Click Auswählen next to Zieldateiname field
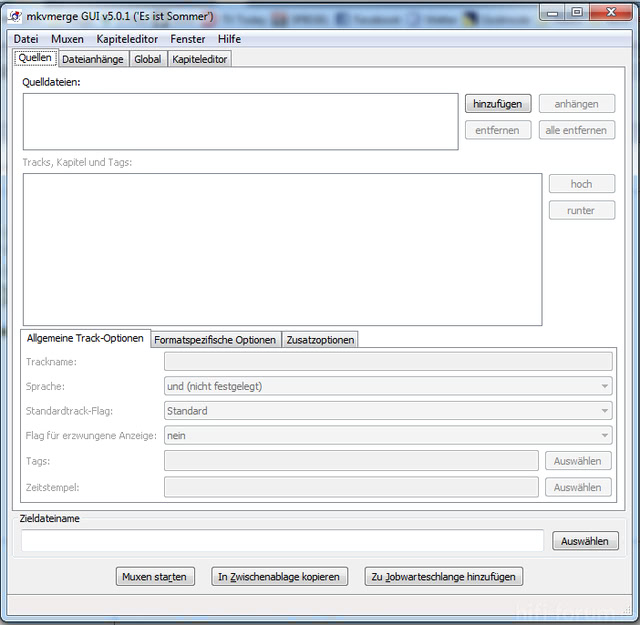 (x=585, y=541)
